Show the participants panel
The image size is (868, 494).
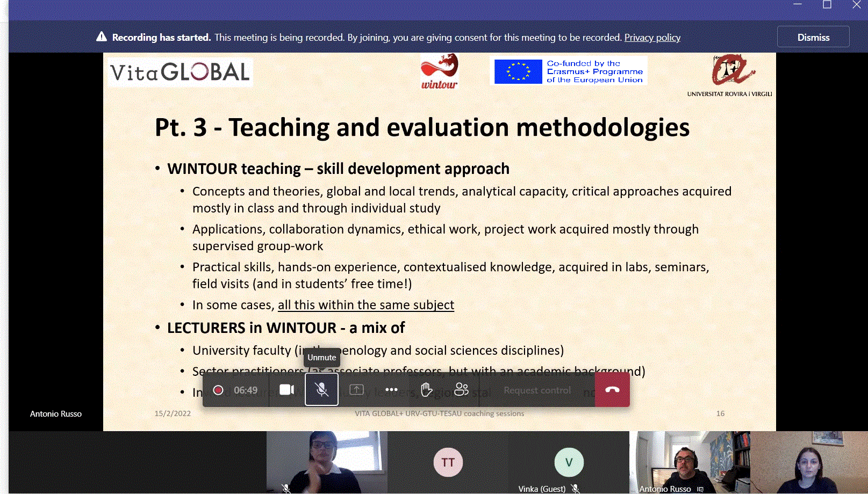tap(461, 390)
